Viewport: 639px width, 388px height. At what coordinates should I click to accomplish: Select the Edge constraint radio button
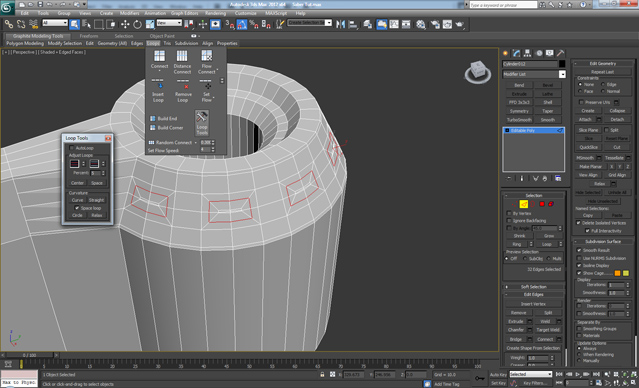(603, 84)
